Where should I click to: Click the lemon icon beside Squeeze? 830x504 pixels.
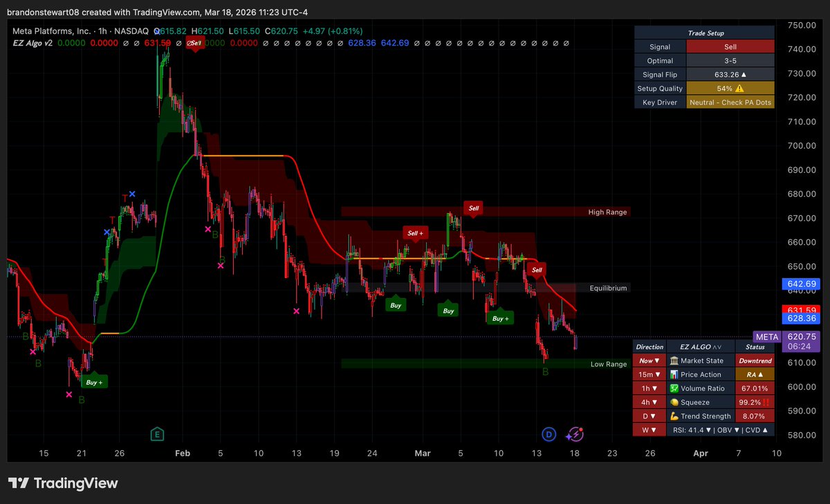[x=674, y=402]
